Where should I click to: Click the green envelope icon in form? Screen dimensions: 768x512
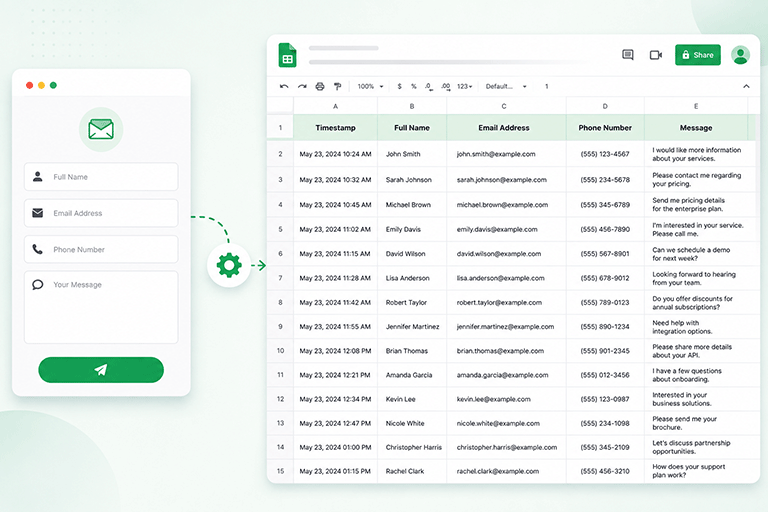(101, 129)
